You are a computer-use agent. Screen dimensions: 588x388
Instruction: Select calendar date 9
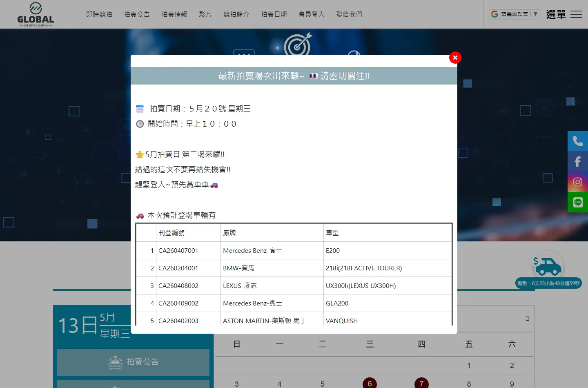[x=512, y=384]
